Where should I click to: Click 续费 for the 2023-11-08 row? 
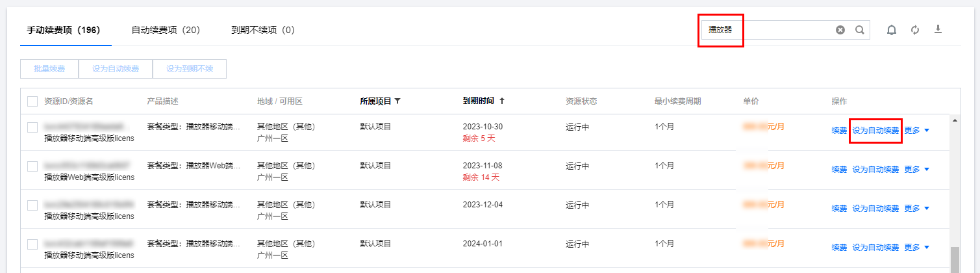(839, 170)
